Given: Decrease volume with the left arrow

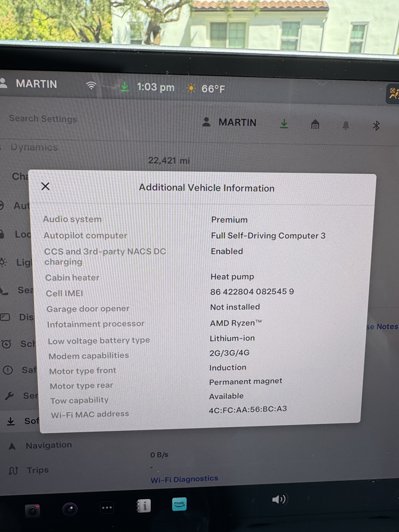Looking at the screenshot, I should click(253, 501).
